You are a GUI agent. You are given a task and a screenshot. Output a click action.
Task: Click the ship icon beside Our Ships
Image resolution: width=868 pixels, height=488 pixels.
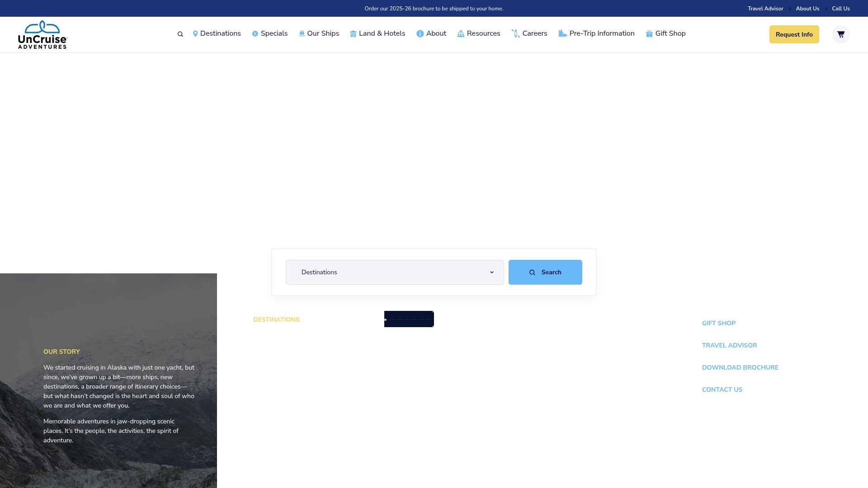coord(302,34)
